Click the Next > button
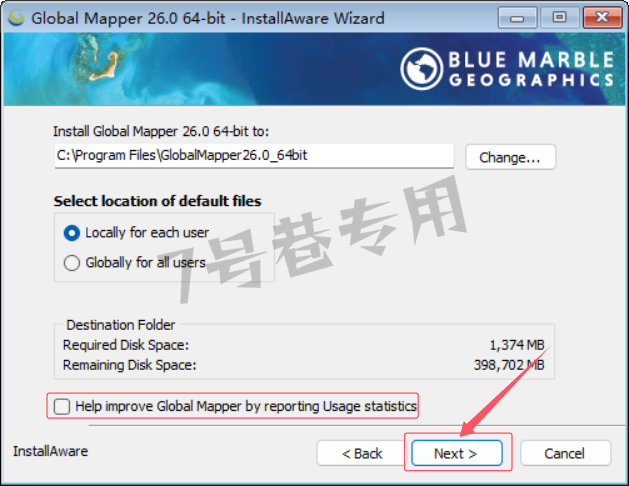The height and width of the screenshot is (486, 629). 457,453
